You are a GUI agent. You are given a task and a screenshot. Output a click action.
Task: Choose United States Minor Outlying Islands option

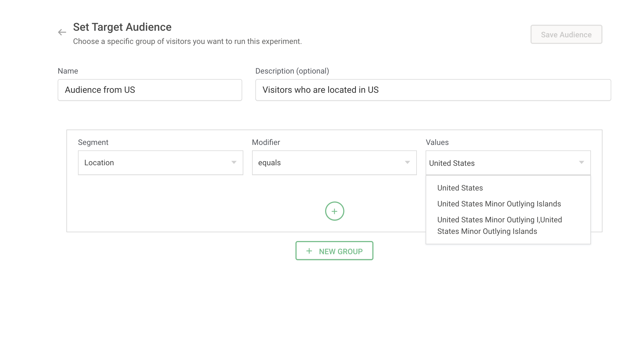499,204
